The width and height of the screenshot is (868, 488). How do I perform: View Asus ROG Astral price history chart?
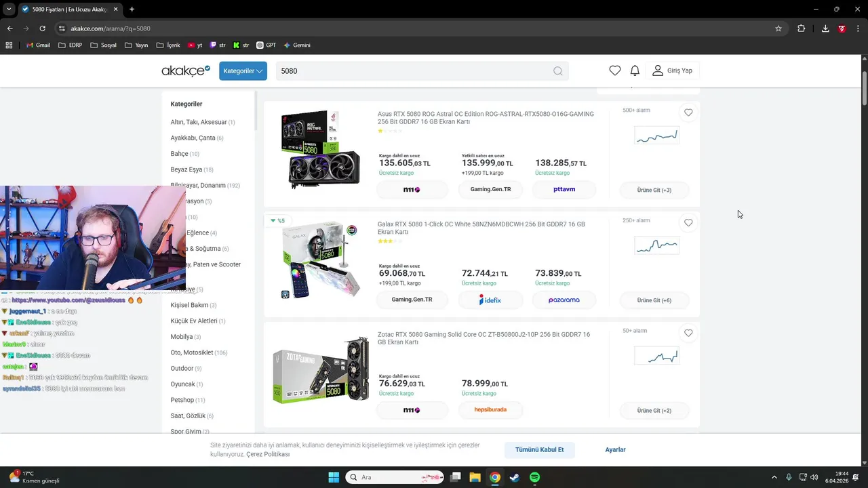point(656,136)
